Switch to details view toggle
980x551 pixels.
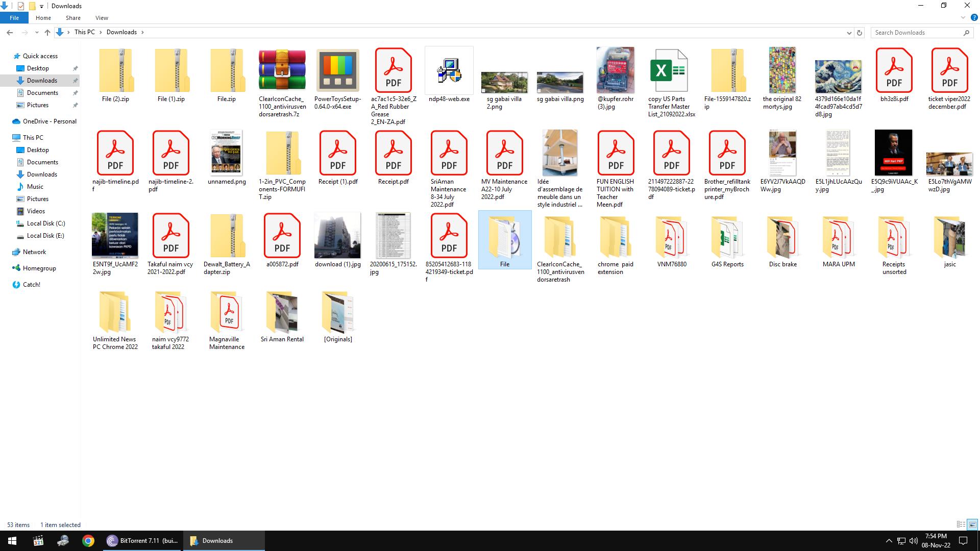(x=961, y=524)
